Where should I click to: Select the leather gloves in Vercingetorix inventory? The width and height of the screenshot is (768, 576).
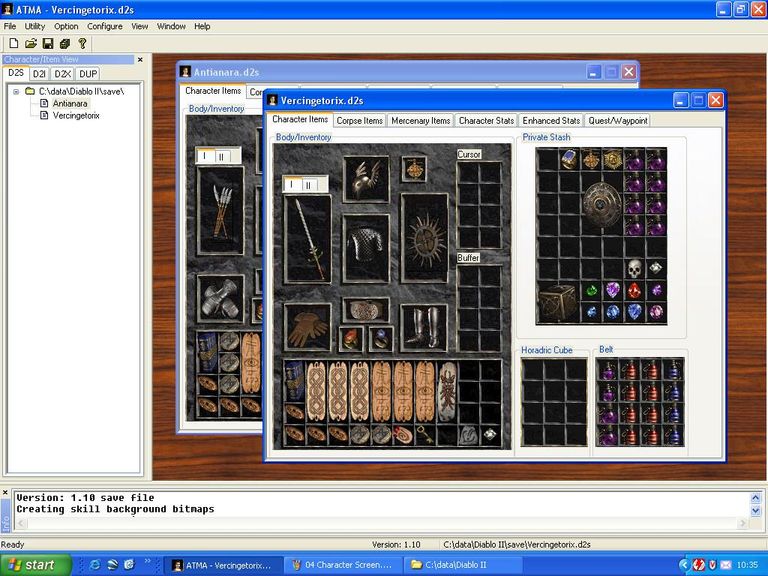click(308, 327)
